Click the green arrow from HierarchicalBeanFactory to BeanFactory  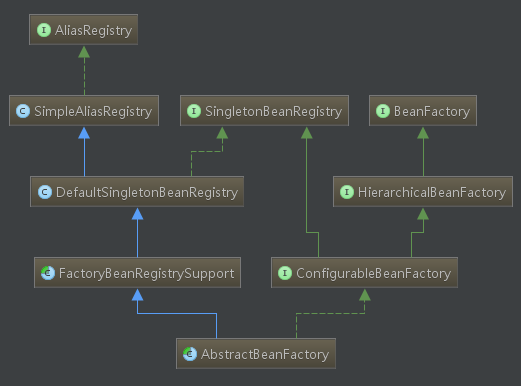tap(423, 152)
